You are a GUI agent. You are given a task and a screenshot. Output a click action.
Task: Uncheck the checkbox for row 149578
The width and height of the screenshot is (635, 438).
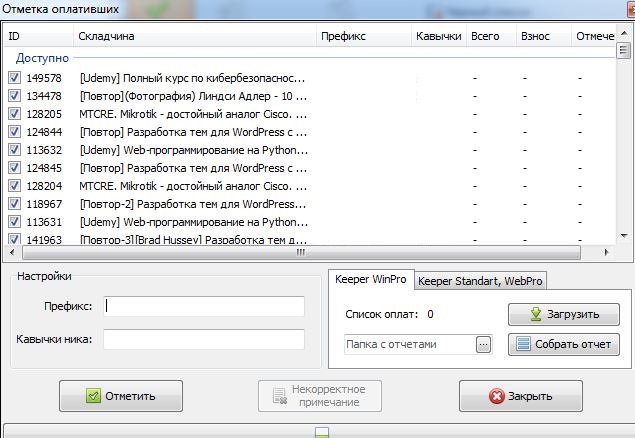coord(14,77)
